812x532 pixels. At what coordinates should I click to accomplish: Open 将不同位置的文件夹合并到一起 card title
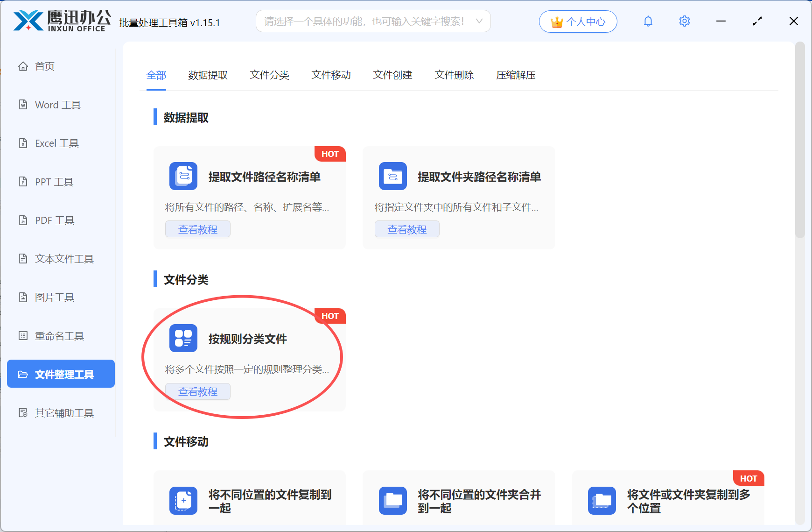click(x=479, y=501)
